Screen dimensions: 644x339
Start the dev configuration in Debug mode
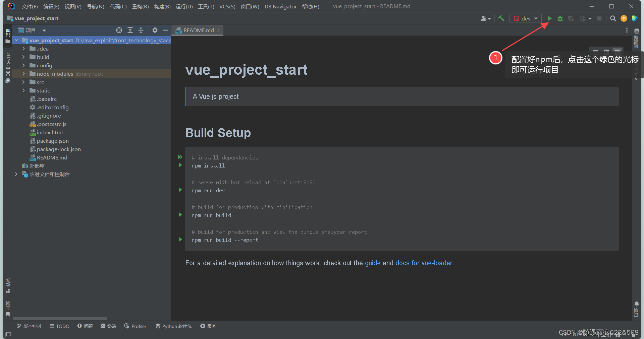point(560,18)
